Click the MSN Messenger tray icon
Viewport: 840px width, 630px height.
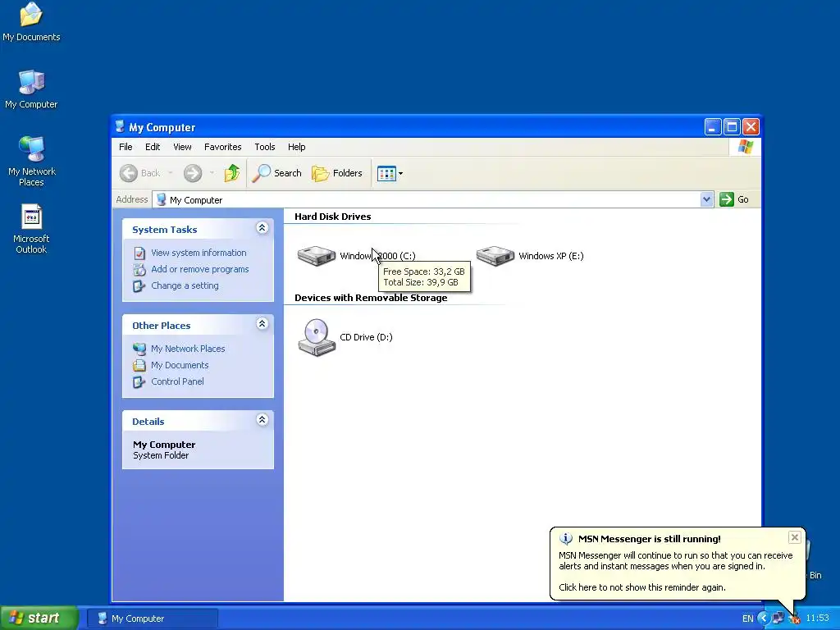(x=795, y=619)
